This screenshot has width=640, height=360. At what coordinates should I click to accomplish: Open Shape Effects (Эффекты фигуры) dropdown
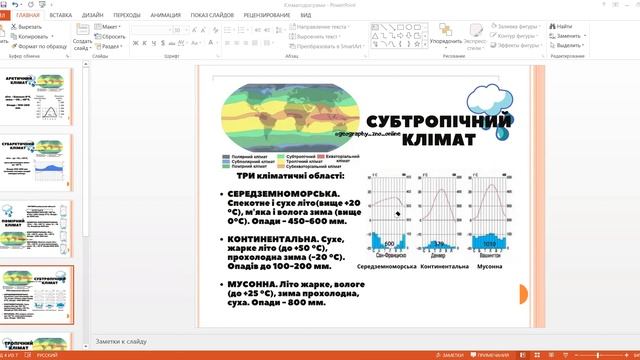pyautogui.click(x=516, y=45)
